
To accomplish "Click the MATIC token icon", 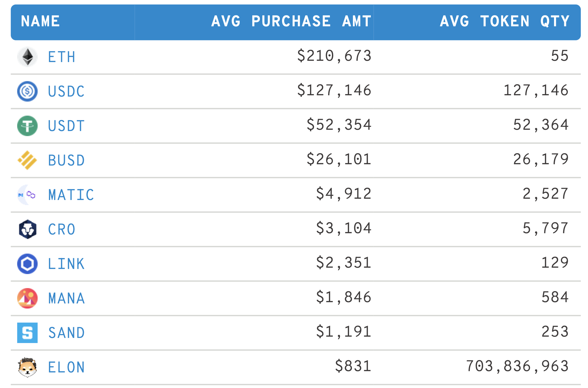I will click(27, 195).
